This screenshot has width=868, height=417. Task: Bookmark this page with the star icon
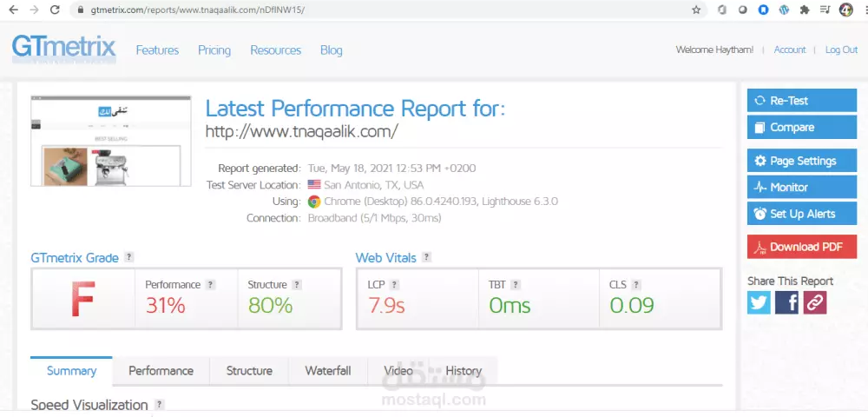[x=696, y=10]
